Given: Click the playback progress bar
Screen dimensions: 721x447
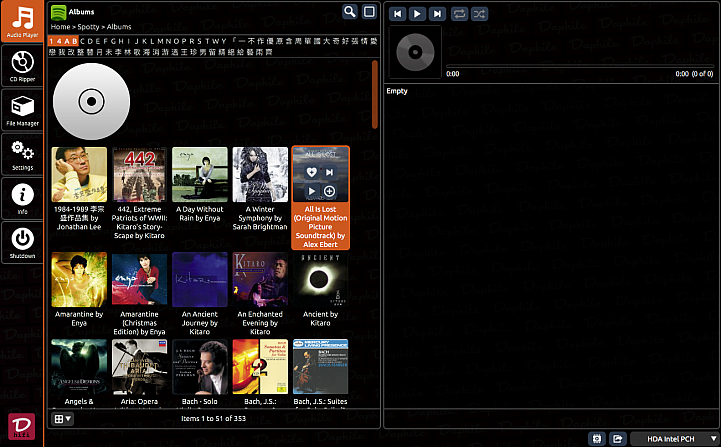Looking at the screenshot, I should [x=579, y=67].
